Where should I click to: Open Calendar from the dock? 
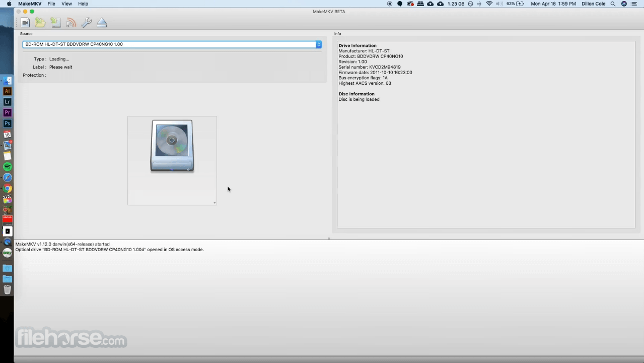(x=7, y=135)
